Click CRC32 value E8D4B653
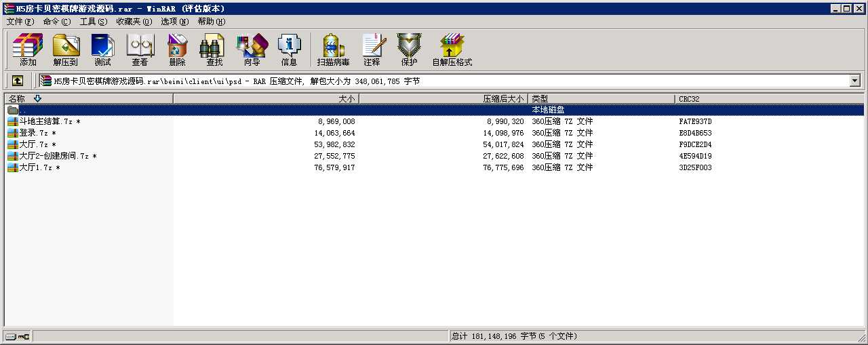The width and height of the screenshot is (868, 345). tap(695, 133)
